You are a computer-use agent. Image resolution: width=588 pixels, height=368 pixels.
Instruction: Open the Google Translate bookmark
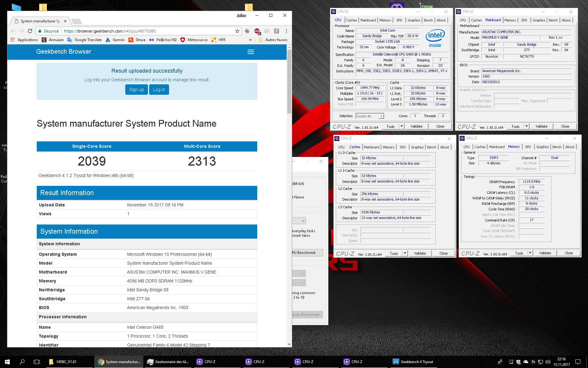pos(85,40)
